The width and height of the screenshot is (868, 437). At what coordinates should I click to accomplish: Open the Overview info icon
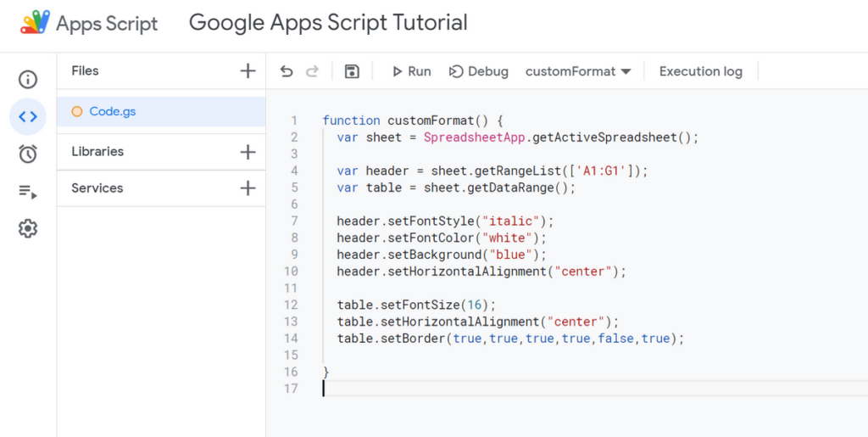pyautogui.click(x=28, y=80)
